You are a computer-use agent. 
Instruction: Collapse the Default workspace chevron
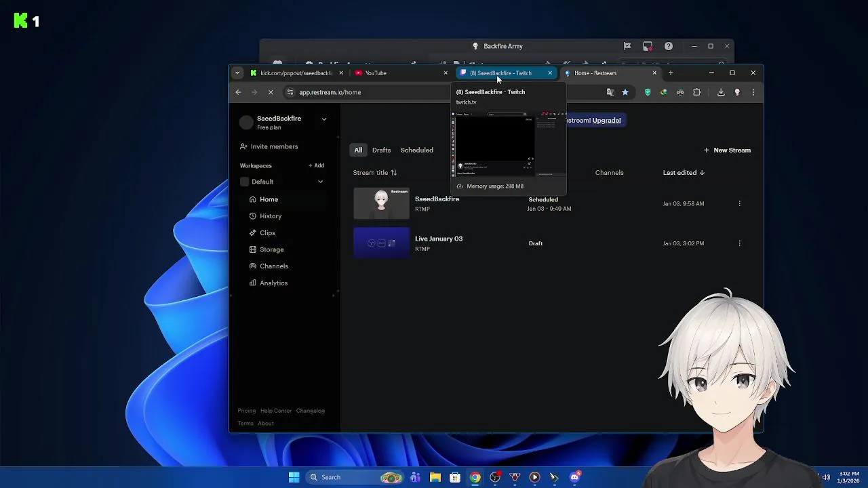320,182
